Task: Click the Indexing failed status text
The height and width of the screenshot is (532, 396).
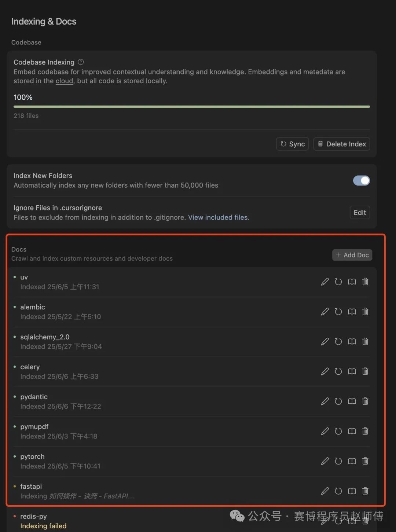Action: [43, 526]
